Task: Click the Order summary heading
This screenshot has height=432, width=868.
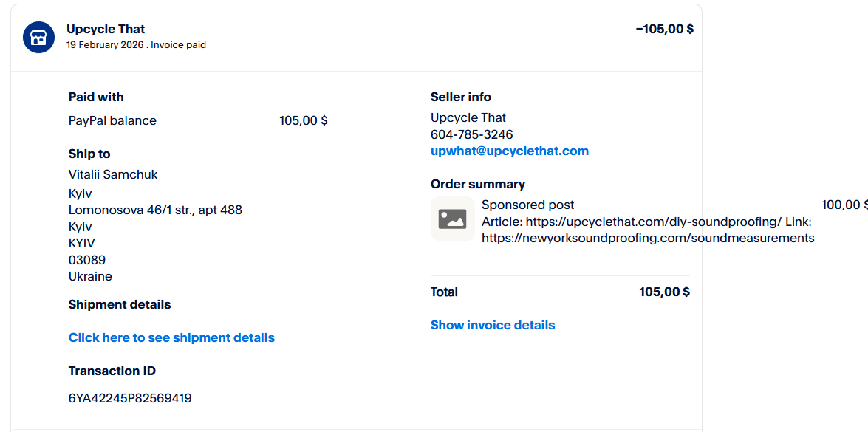Action: (477, 184)
